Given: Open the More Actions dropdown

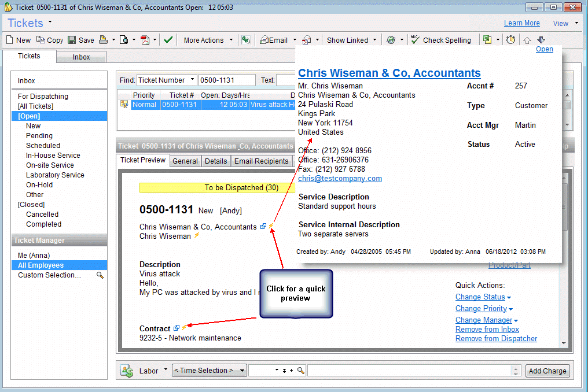Looking at the screenshot, I should tap(208, 40).
